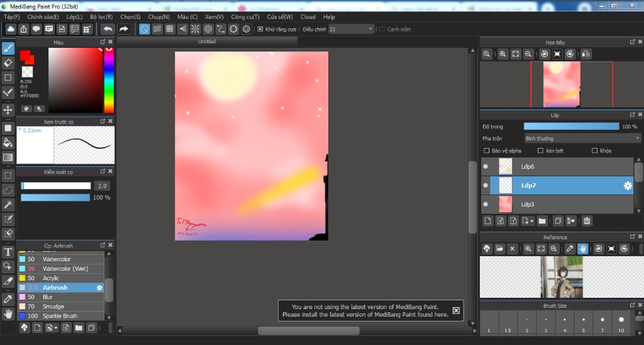Viewport: 644px width, 345px height.
Task: Select the Acrylic brush
Action: click(61, 278)
